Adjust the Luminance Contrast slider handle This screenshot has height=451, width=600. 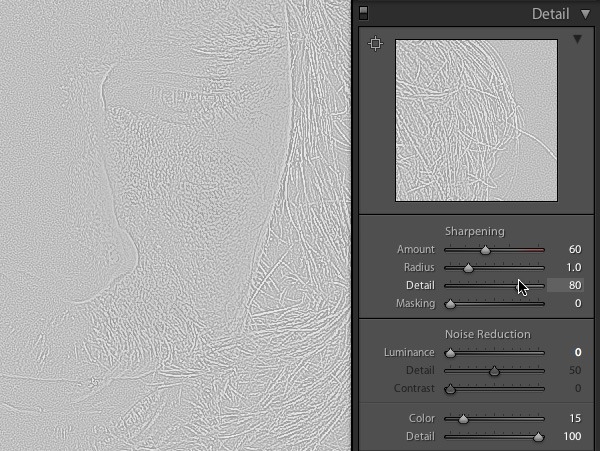450,389
